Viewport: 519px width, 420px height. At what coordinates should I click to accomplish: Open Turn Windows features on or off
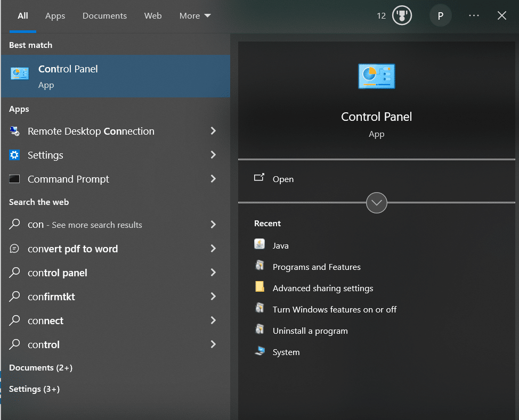pos(334,309)
